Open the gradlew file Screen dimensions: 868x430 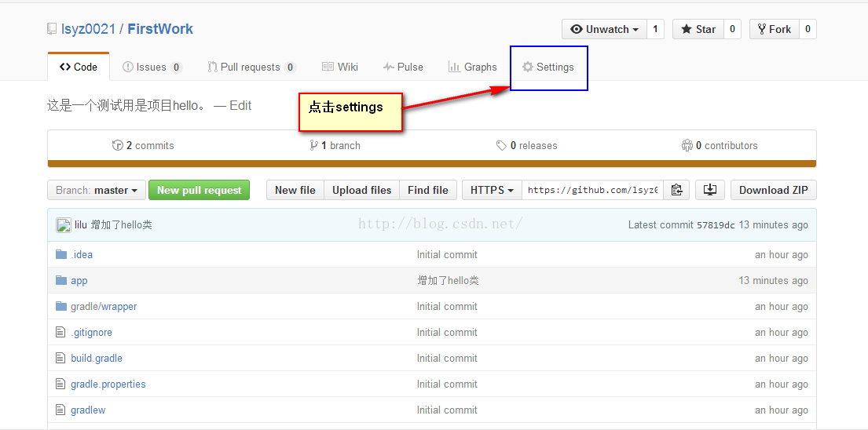point(88,410)
